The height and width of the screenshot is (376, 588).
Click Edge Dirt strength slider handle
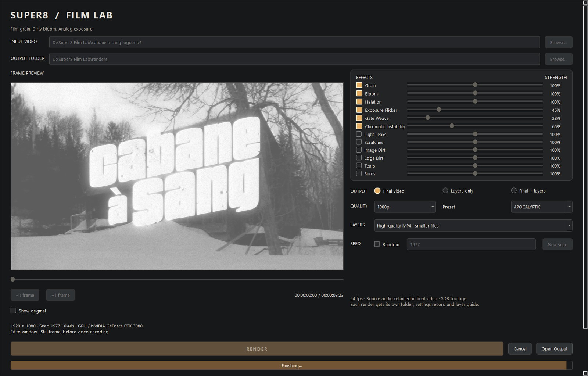(x=475, y=157)
